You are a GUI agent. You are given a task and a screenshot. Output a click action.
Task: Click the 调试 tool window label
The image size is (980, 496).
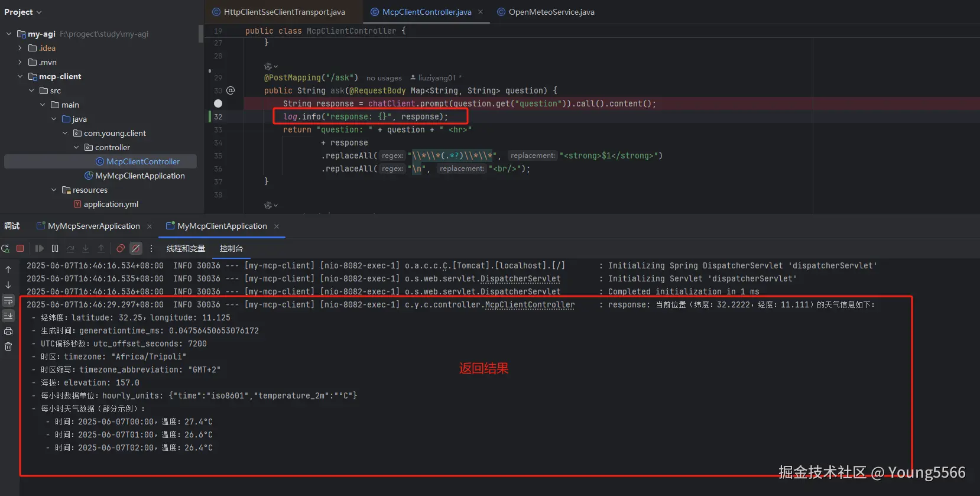[12, 226]
